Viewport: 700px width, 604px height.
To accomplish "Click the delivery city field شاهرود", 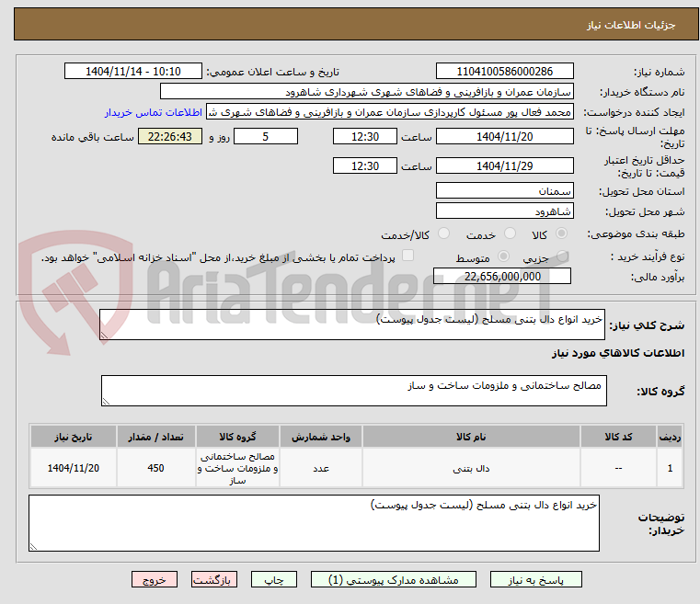I will [504, 211].
